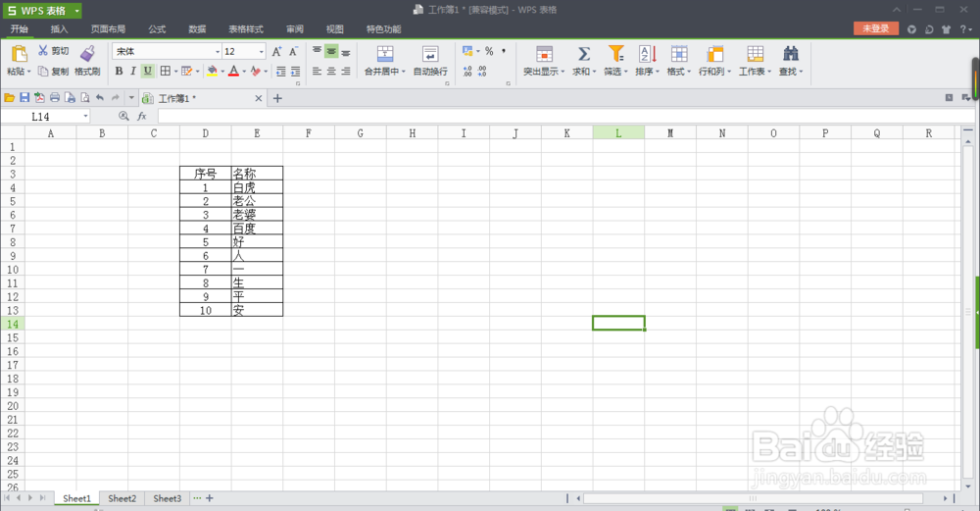980x511 pixels.
Task: Open the WPS 表格 application menu arrow
Action: [x=76, y=11]
